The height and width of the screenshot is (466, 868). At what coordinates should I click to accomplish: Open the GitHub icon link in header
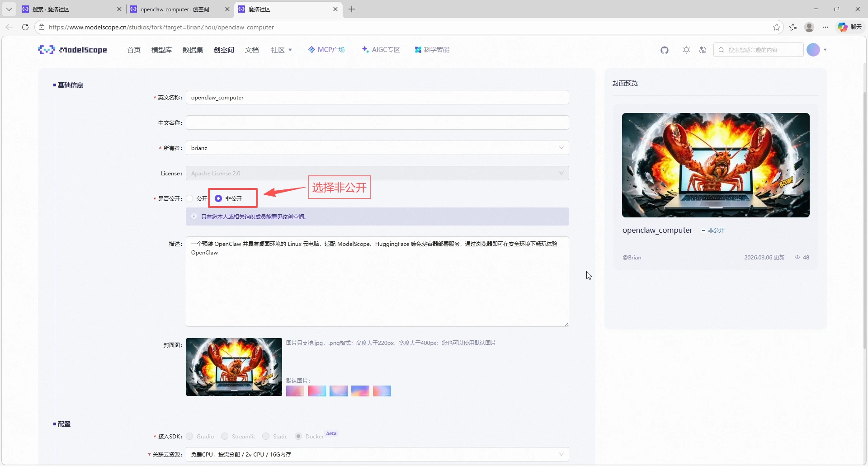(664, 50)
